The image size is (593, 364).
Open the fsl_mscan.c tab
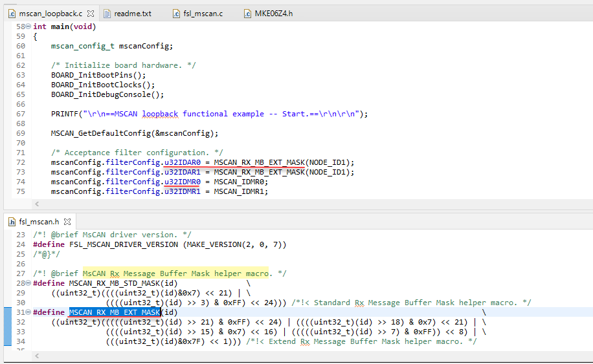pos(203,14)
